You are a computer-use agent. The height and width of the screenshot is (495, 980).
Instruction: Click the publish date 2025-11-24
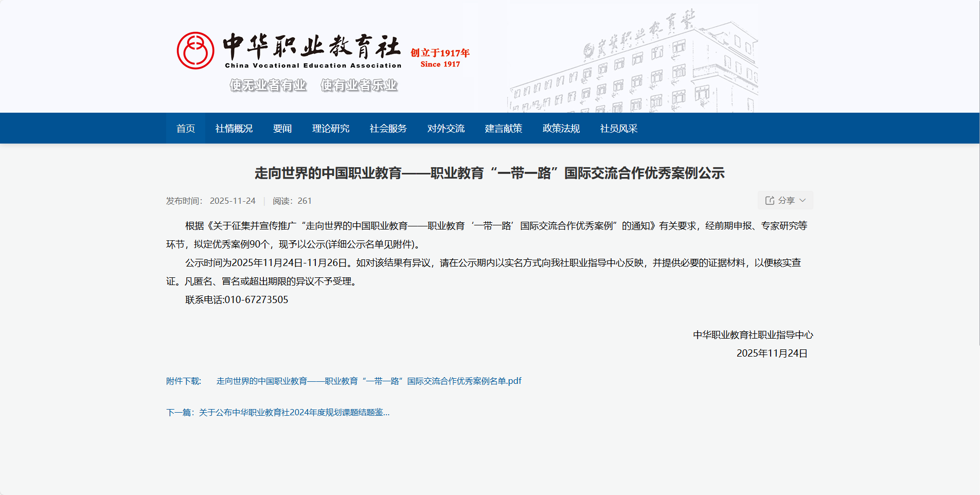coord(233,201)
